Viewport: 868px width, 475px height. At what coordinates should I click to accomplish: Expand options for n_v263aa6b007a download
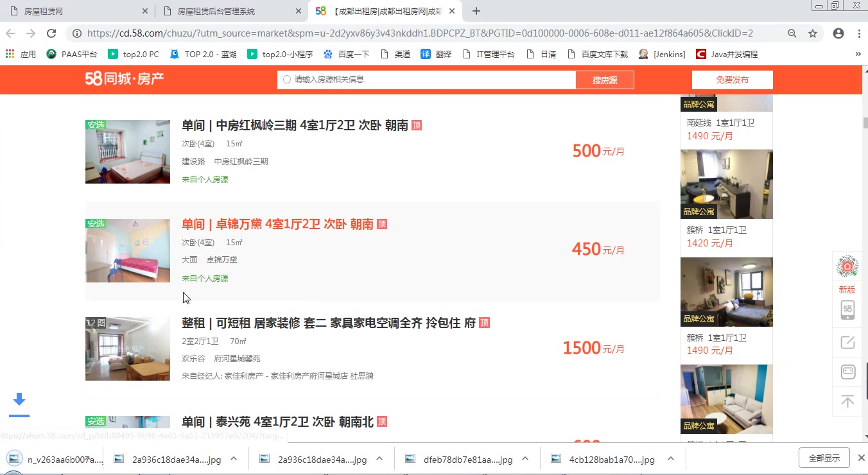[x=88, y=458]
